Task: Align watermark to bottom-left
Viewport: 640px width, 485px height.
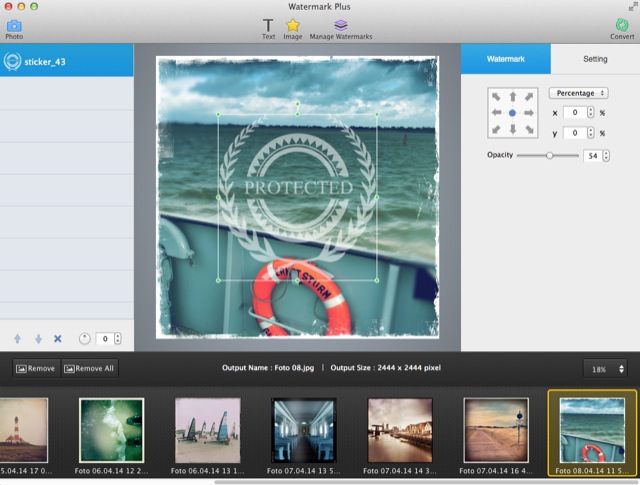Action: click(496, 129)
